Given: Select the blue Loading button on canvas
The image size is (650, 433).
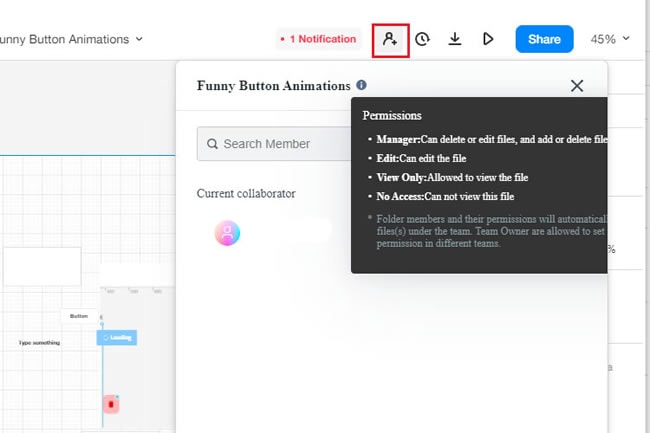Looking at the screenshot, I should [117, 338].
